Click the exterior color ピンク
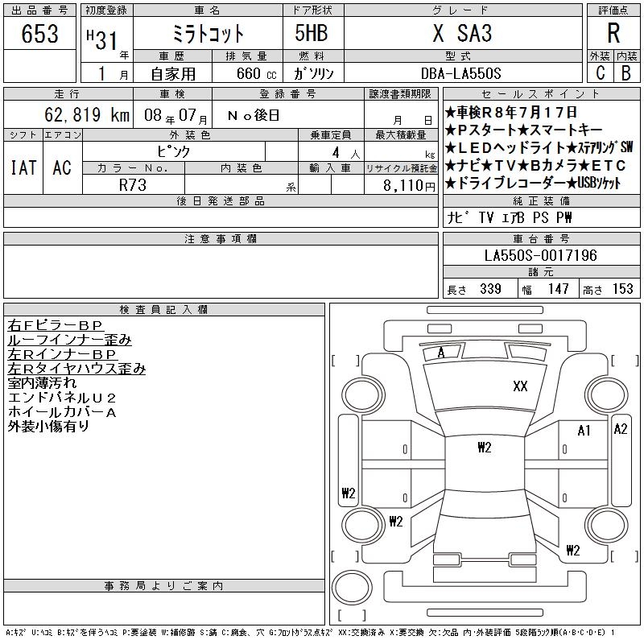 pyautogui.click(x=174, y=151)
